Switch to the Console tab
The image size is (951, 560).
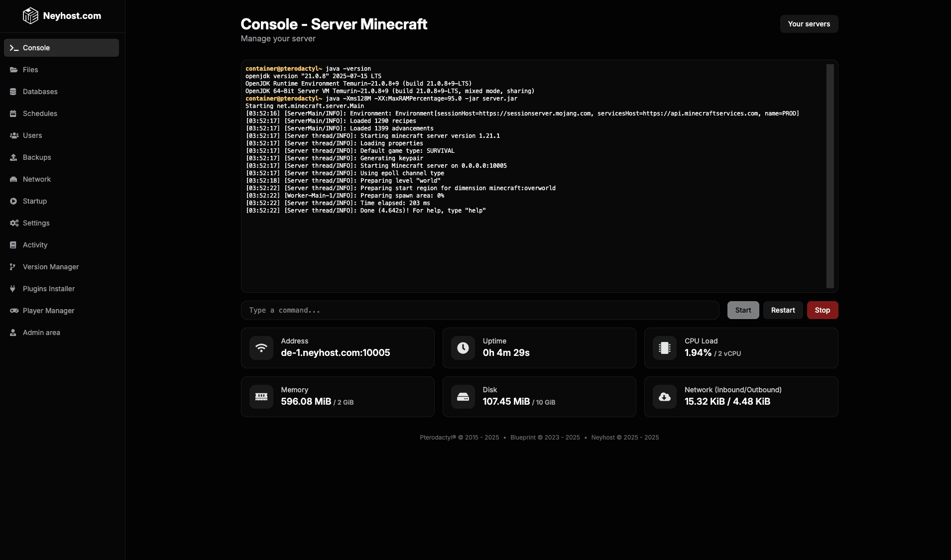(35, 48)
